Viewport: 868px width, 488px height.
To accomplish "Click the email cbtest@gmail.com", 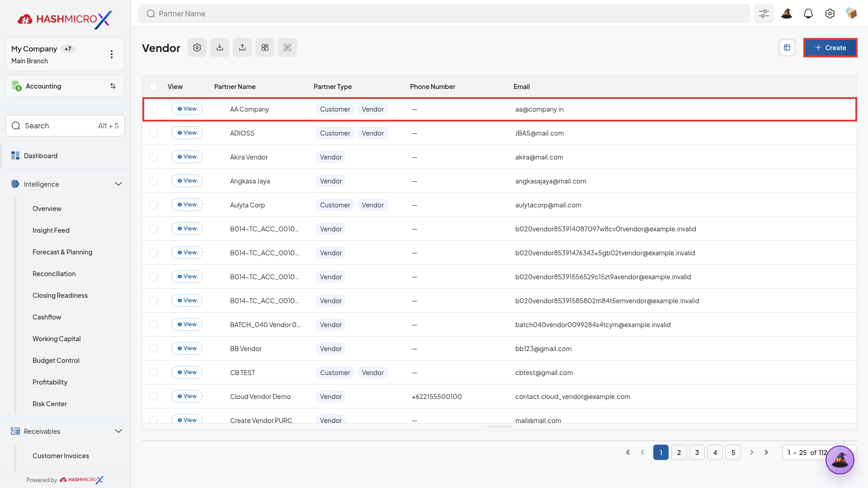I will coord(544,373).
